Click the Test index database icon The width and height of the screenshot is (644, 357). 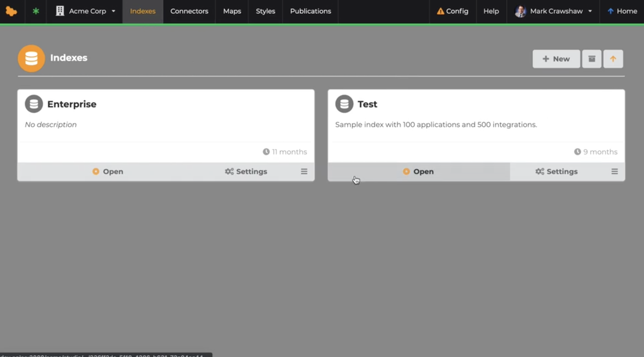point(344,104)
